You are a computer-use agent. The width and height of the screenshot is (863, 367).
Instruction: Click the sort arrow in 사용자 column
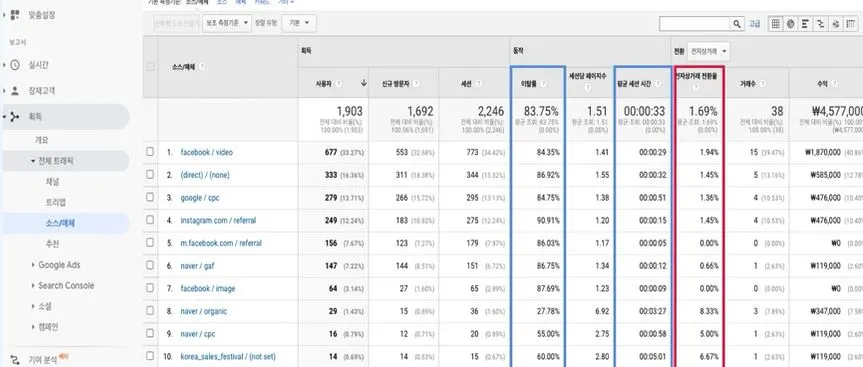click(x=364, y=83)
